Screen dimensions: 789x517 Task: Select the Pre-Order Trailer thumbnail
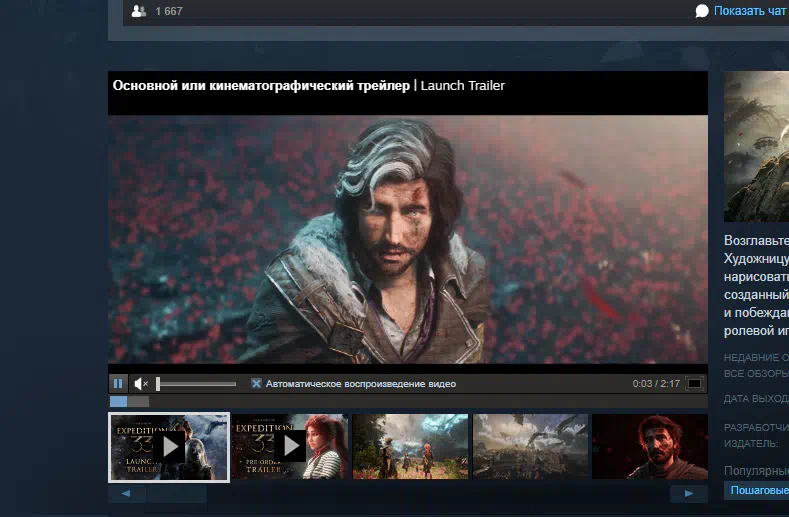point(290,447)
